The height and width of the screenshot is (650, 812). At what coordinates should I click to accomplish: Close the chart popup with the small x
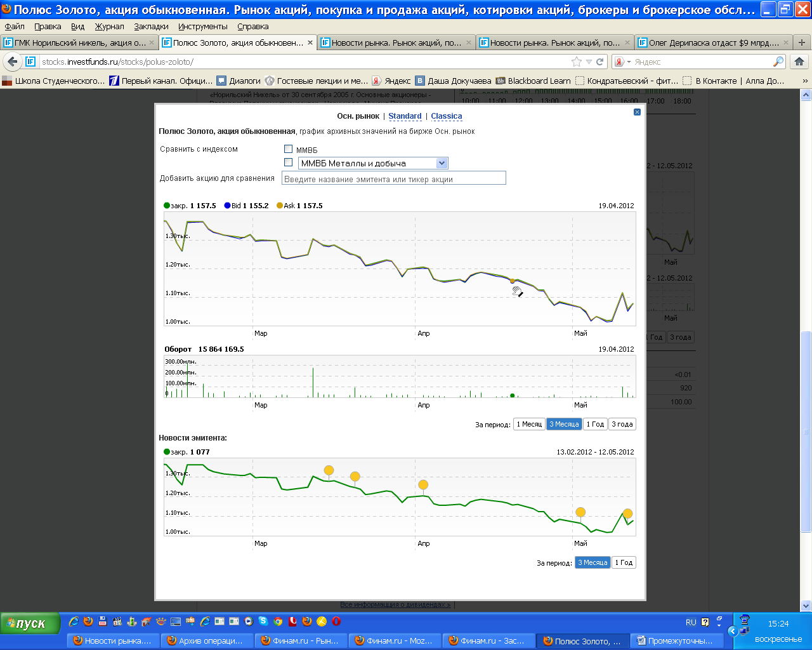click(x=637, y=112)
